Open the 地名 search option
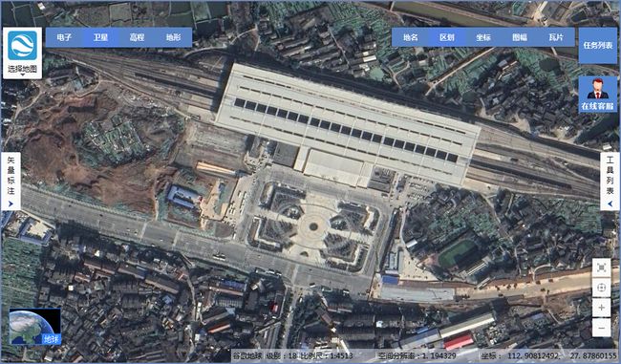Image resolution: width=621 pixels, height=364 pixels. pos(410,37)
